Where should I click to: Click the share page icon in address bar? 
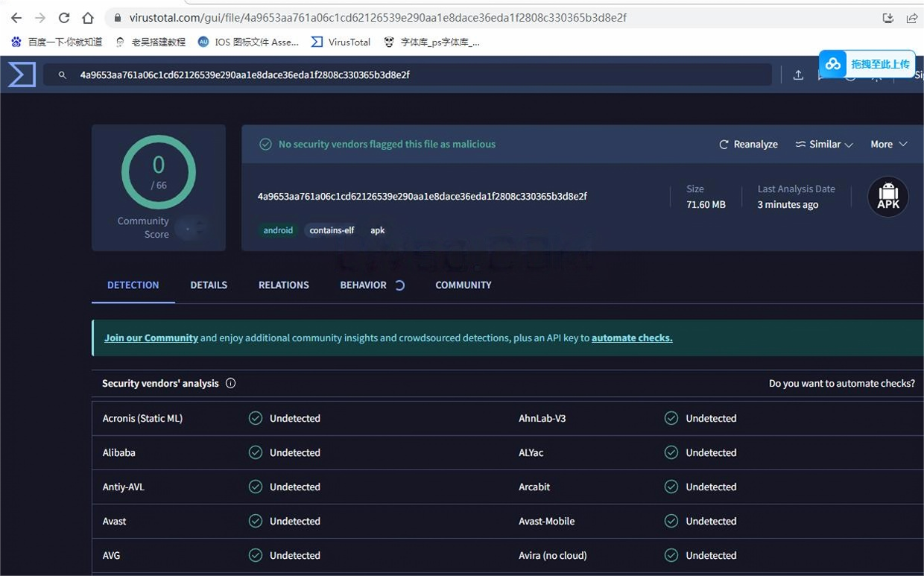(x=912, y=18)
